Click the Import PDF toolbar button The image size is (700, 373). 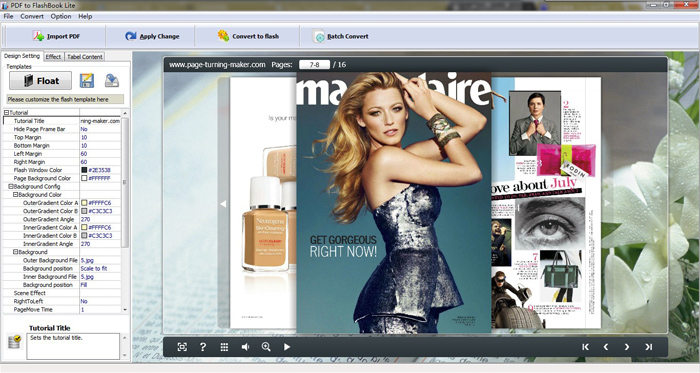(x=56, y=36)
